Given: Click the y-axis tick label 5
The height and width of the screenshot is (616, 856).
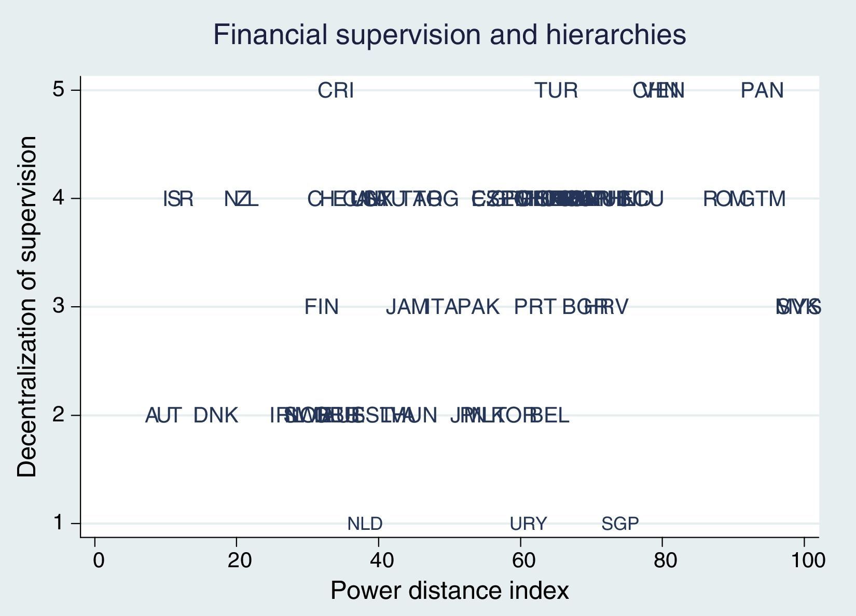Looking at the screenshot, I should [58, 90].
